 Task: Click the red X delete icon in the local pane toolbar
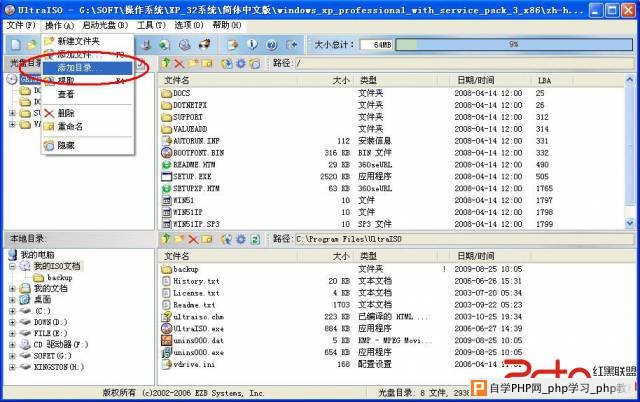tap(193, 239)
